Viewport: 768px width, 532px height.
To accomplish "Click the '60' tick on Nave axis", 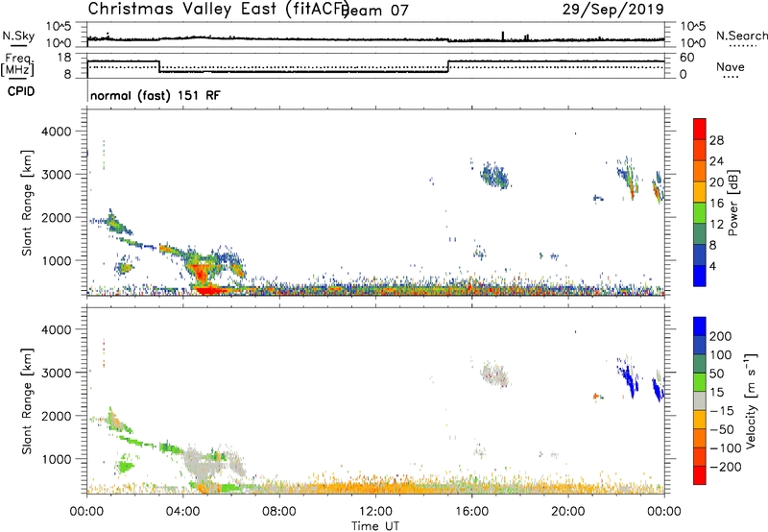I will point(687,58).
